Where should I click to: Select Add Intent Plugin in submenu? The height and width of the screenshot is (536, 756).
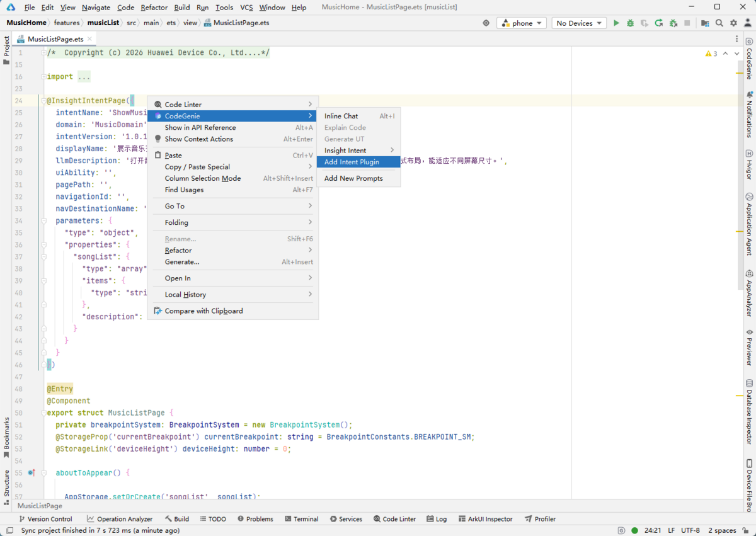click(x=352, y=162)
